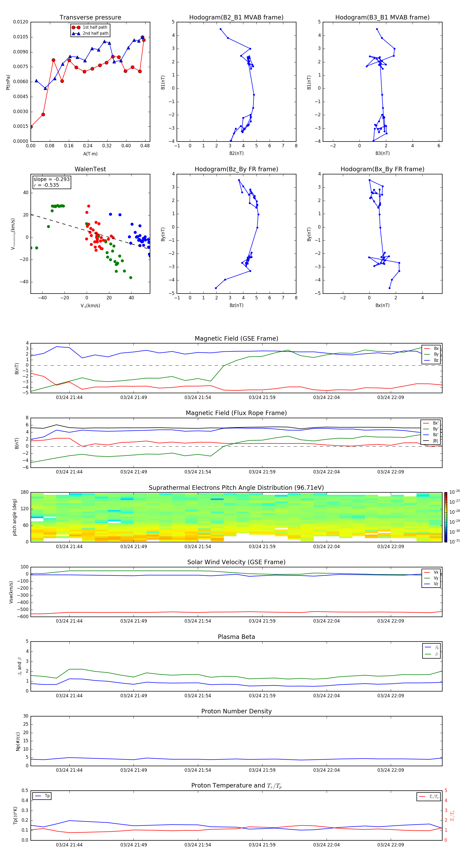Image resolution: width=473 pixels, height=868 pixels.
Task: Click '03/24 21:54' tick under pitch angle plot
Action: coord(198,547)
